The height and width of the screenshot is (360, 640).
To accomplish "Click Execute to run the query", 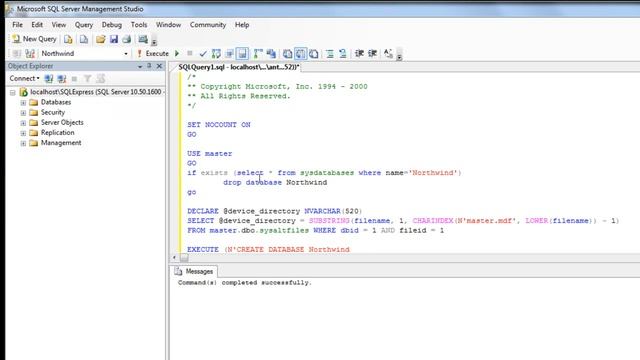I will [x=152, y=53].
